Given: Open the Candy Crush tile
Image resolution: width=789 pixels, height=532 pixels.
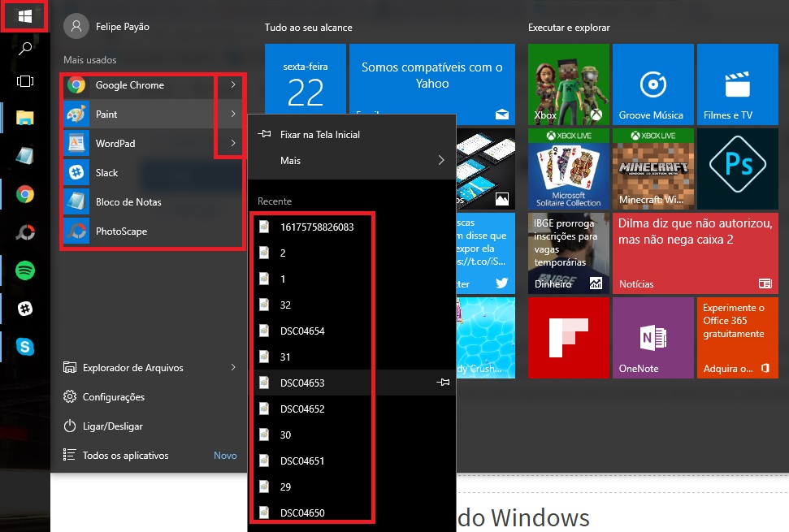Looking at the screenshot, I should point(486,337).
